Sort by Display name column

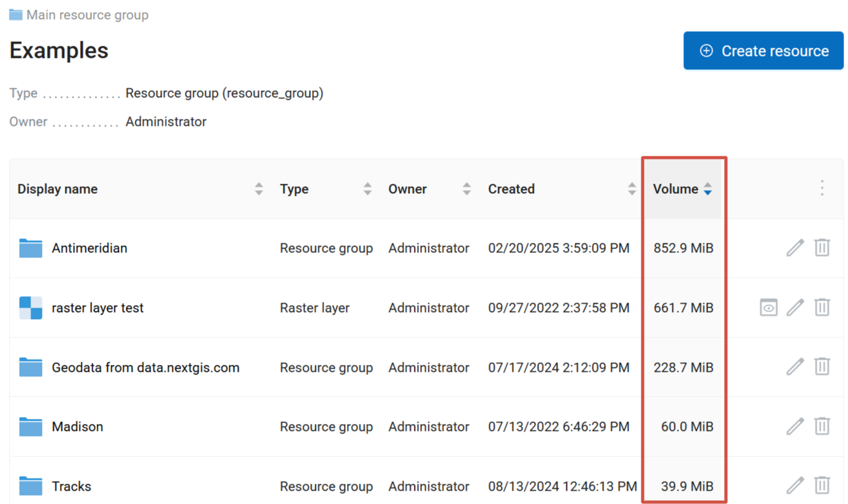(x=259, y=189)
